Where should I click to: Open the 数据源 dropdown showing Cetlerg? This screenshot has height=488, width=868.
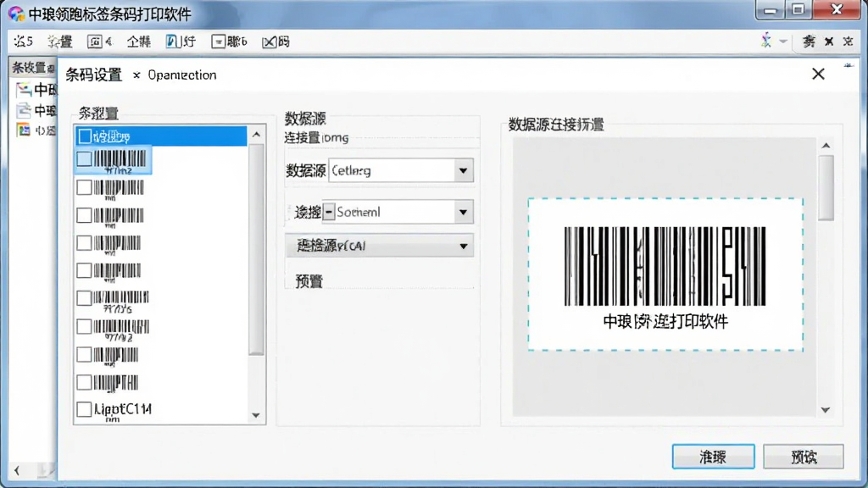(x=401, y=170)
